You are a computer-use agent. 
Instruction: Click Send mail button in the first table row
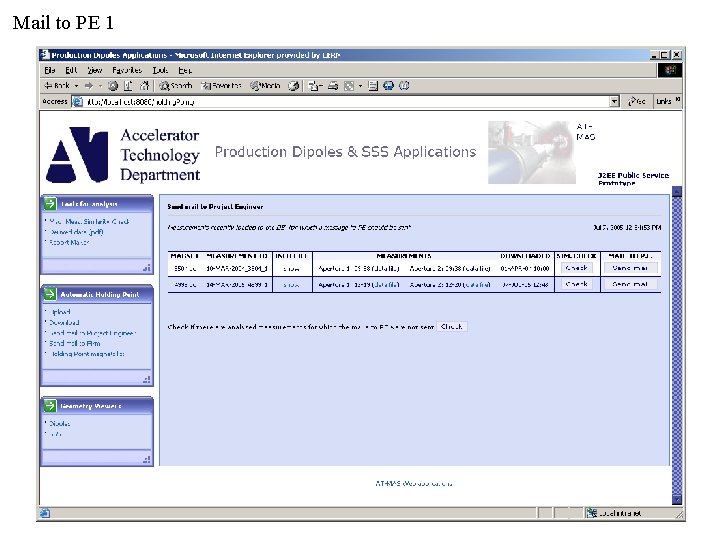click(630, 268)
